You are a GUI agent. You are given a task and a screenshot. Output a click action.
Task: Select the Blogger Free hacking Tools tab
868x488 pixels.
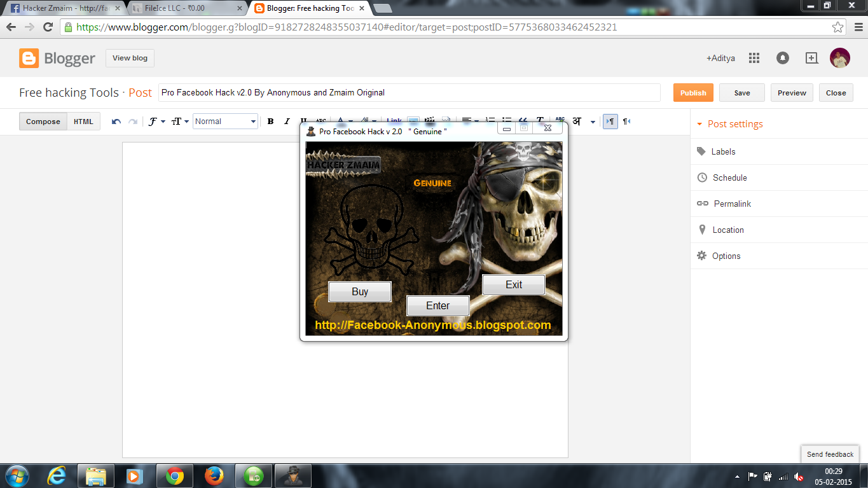tap(308, 8)
